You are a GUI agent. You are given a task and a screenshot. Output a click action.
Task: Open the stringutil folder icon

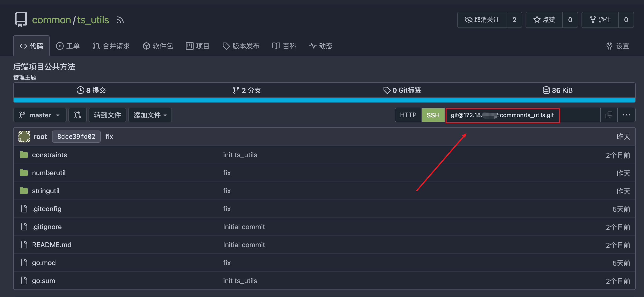[24, 191]
